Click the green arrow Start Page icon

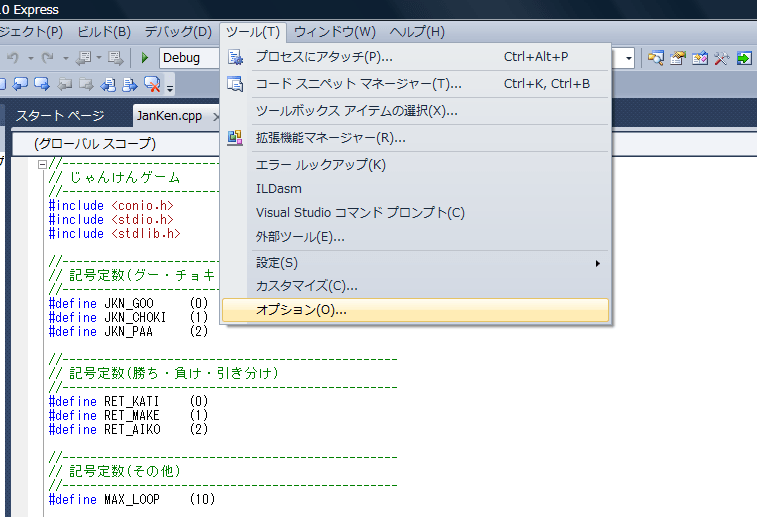745,58
